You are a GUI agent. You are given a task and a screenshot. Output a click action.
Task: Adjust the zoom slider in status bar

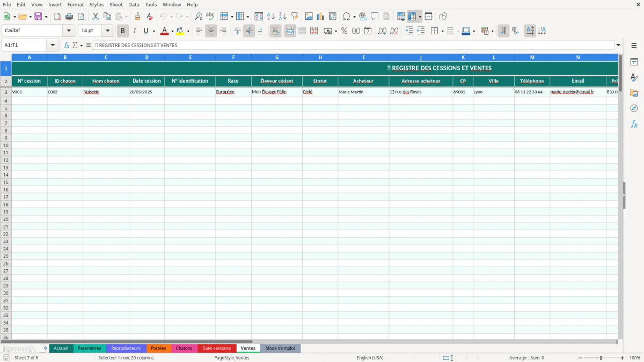pos(600,358)
